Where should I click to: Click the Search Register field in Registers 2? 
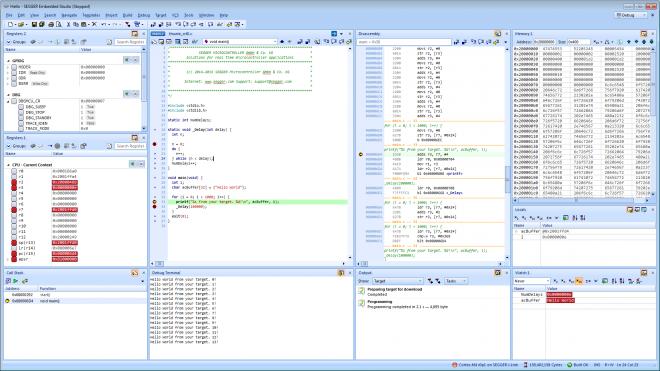pyautogui.click(x=130, y=42)
